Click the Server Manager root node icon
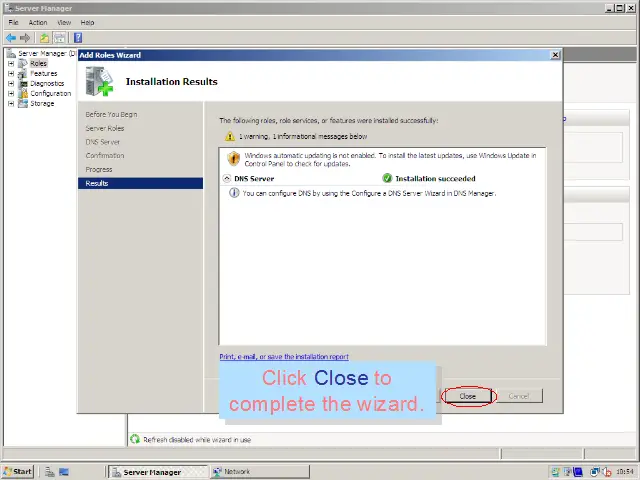The height and width of the screenshot is (480, 640). coord(11,53)
